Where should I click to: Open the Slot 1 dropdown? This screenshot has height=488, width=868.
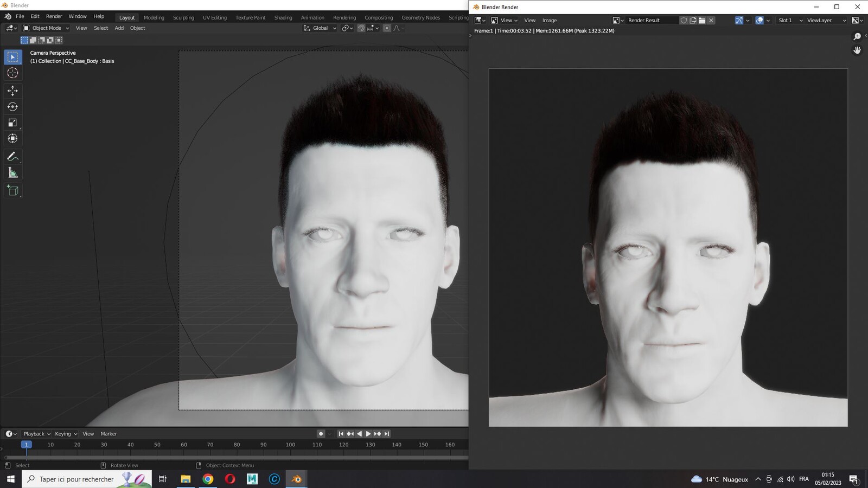click(790, 21)
